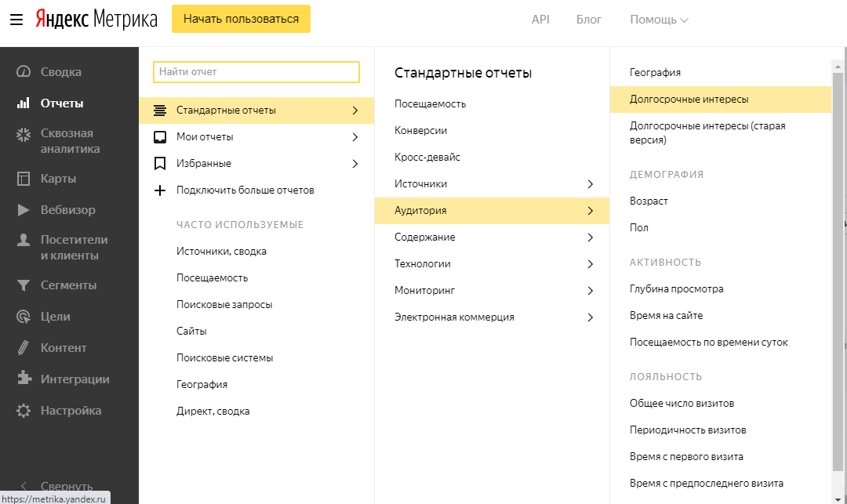Screen dimensions: 847x504
Task: Open География in Аудитория list
Action: (655, 72)
